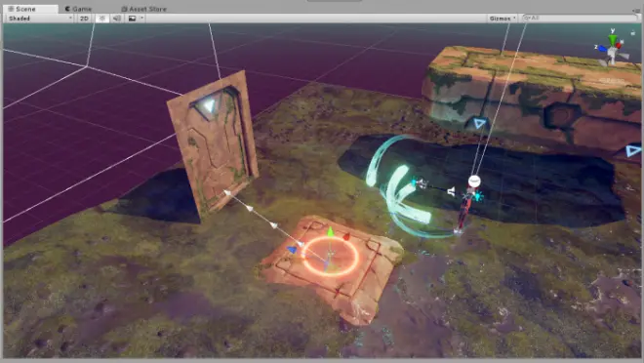
Task: Click the blue Z axis cone
Action: coord(602,49)
